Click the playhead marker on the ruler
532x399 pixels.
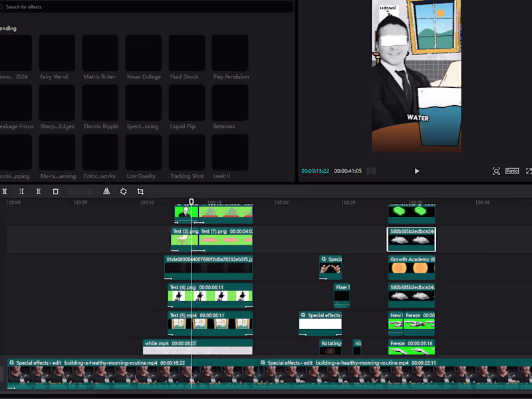192,201
